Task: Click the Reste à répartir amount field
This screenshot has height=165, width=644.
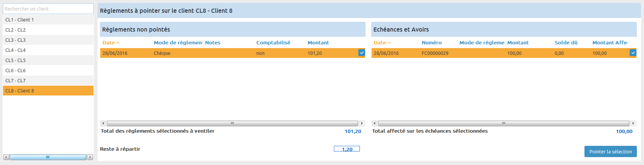Action: tap(347, 149)
